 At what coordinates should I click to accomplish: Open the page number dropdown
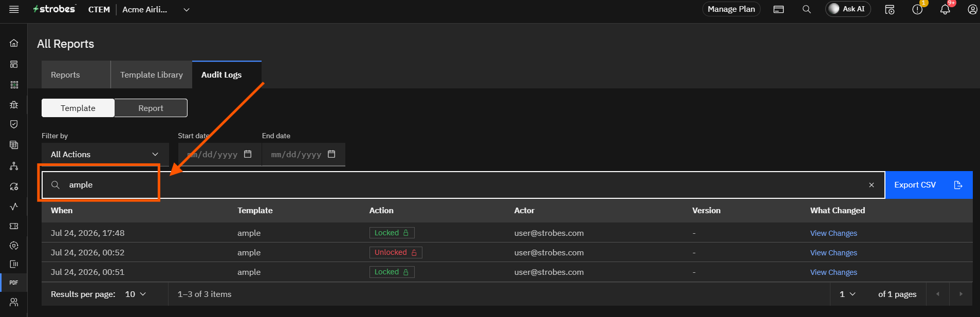(x=847, y=294)
